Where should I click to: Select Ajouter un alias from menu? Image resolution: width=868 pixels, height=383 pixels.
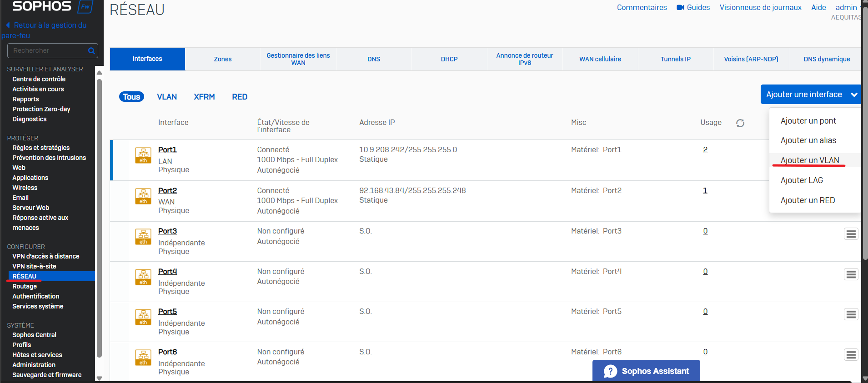click(x=808, y=140)
